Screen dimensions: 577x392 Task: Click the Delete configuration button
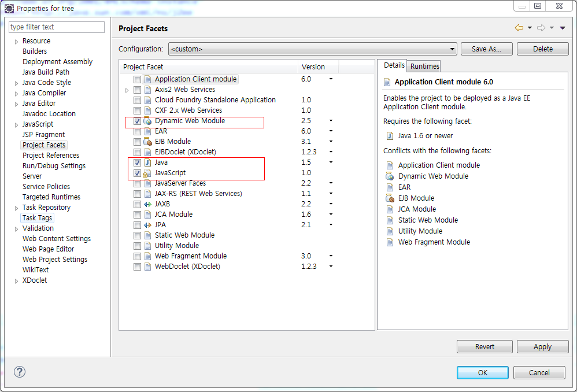tap(543, 49)
